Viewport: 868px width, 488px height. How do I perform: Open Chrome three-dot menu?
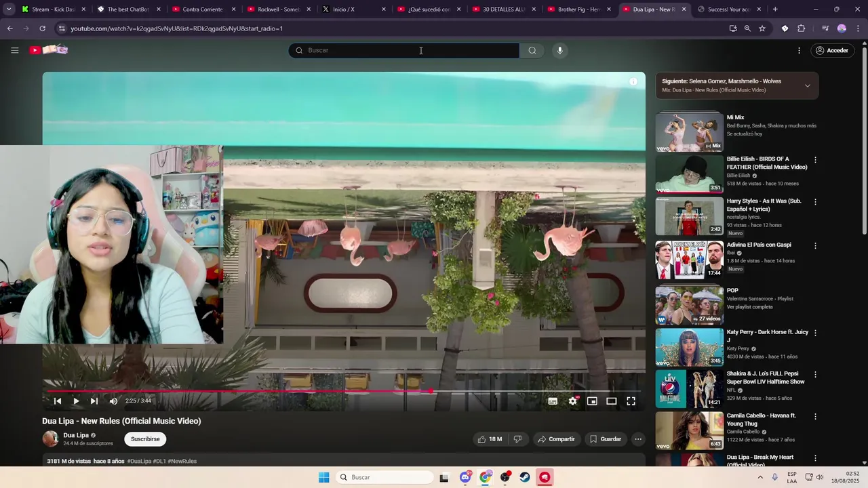[859, 28]
